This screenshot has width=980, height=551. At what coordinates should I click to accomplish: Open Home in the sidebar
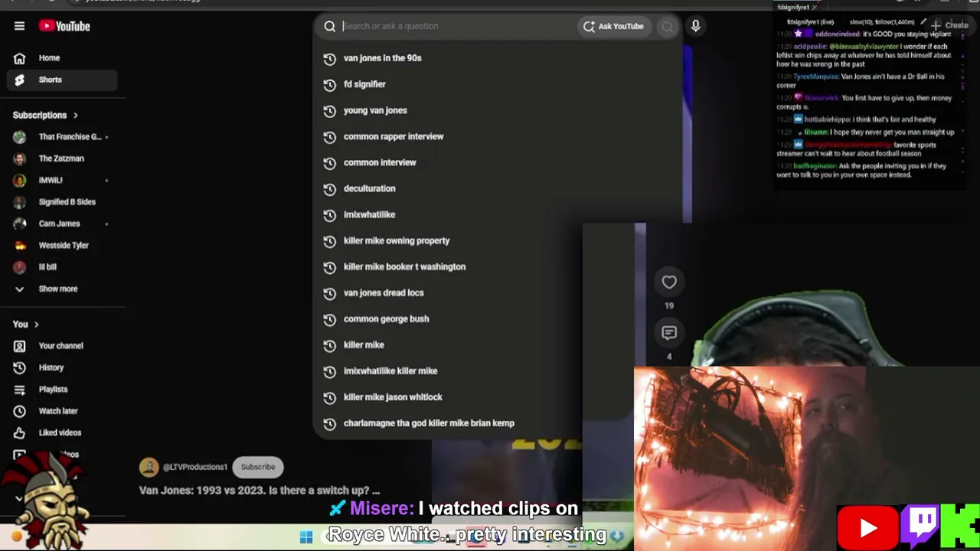tap(61, 58)
